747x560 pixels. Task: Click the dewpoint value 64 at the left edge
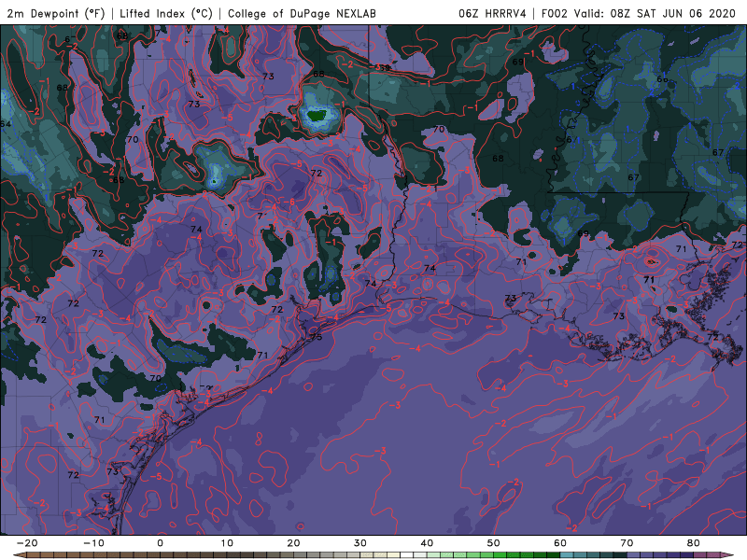tap(6, 124)
